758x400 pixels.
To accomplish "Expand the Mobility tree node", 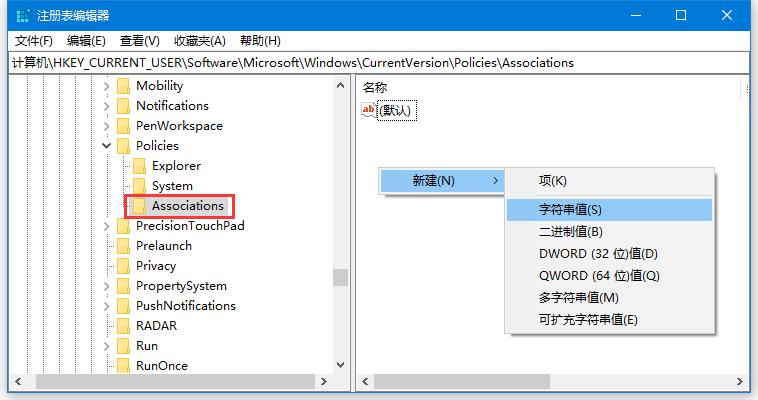I will coord(107,86).
